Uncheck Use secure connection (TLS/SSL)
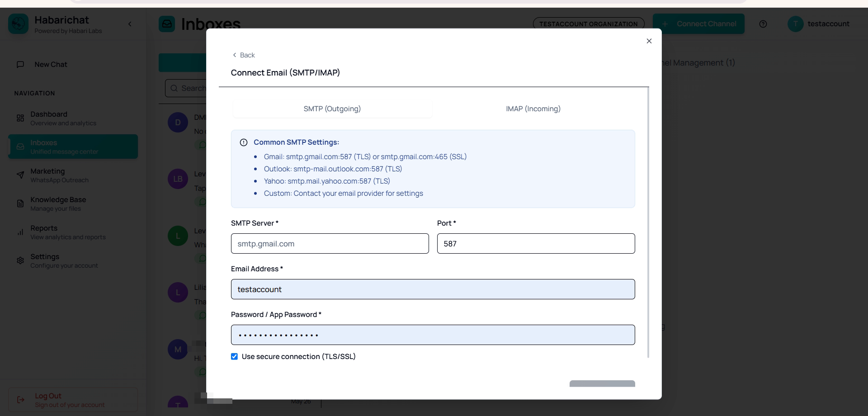Viewport: 868px width, 416px height. coord(234,357)
